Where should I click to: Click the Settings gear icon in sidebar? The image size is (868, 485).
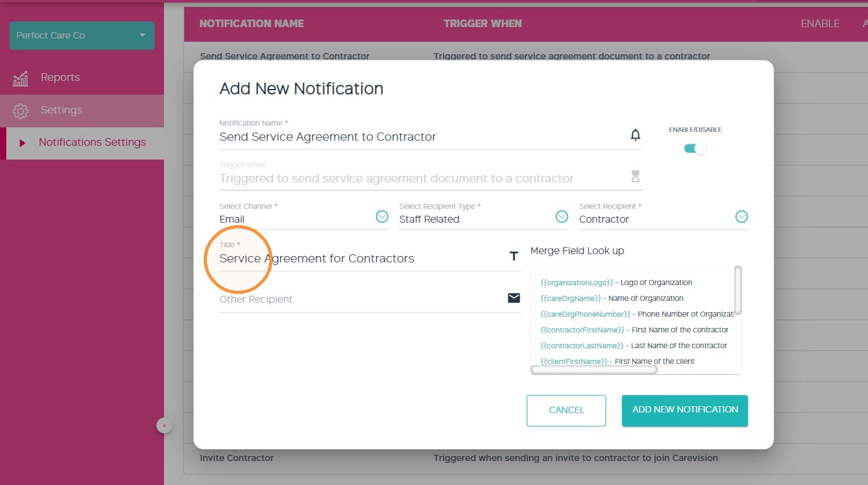pos(21,111)
